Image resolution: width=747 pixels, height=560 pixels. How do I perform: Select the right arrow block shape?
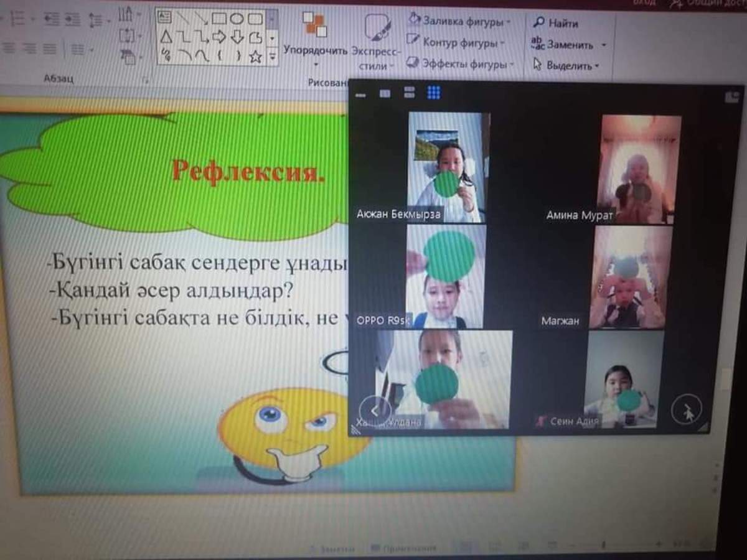pos(218,37)
